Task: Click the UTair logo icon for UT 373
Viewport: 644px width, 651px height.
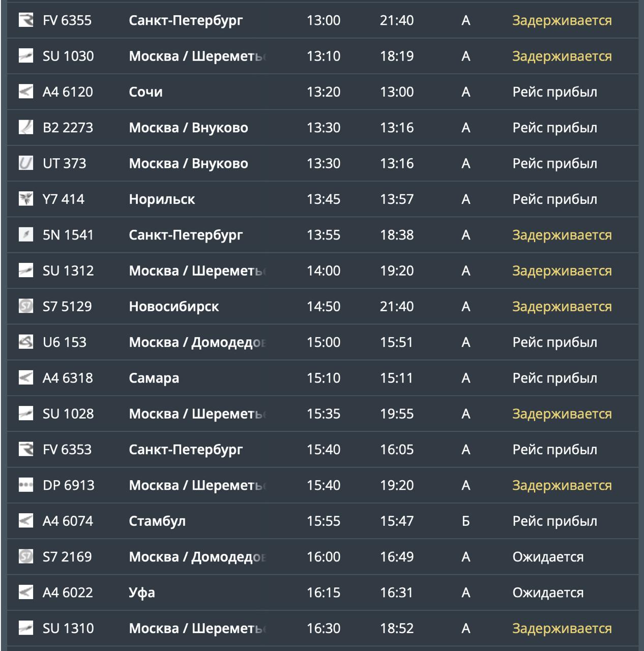Action: point(25,163)
